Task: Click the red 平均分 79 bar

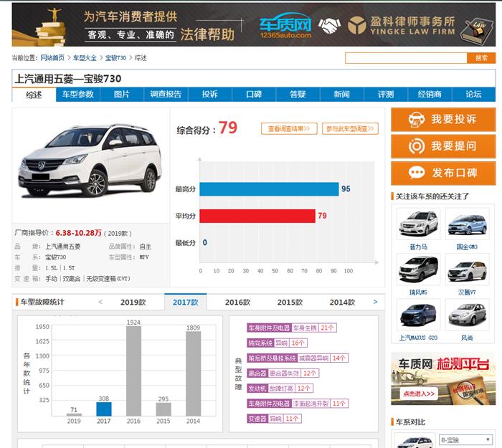Action: 257,216
